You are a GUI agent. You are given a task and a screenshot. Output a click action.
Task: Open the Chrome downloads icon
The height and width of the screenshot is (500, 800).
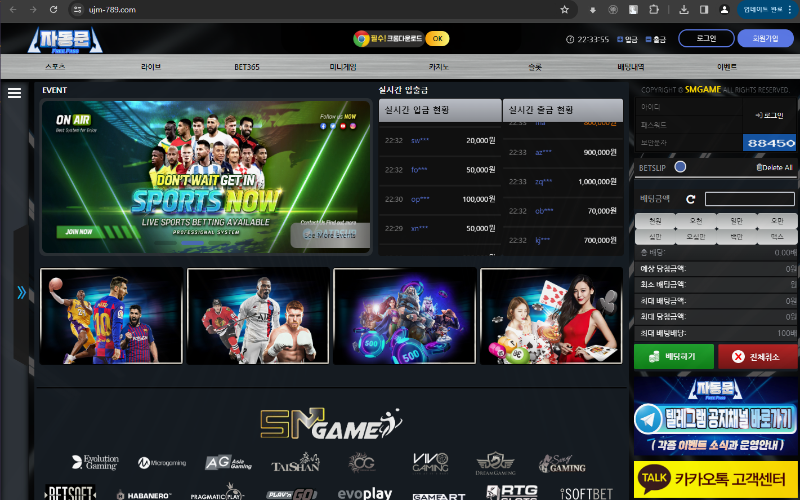(x=683, y=9)
